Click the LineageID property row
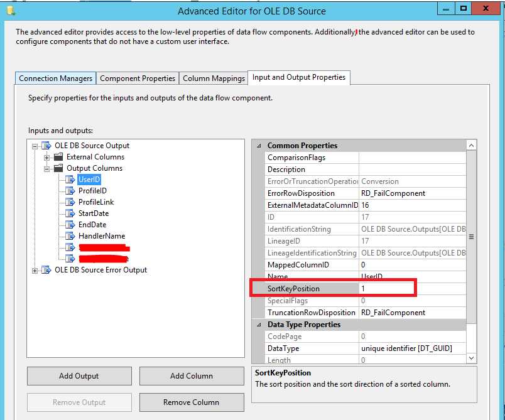The width and height of the screenshot is (505, 420). 366,241
